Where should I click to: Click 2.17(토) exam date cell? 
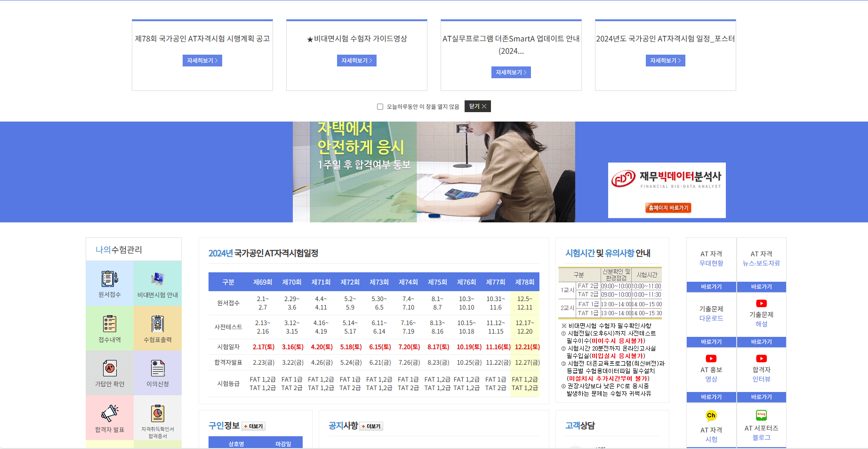(x=264, y=347)
